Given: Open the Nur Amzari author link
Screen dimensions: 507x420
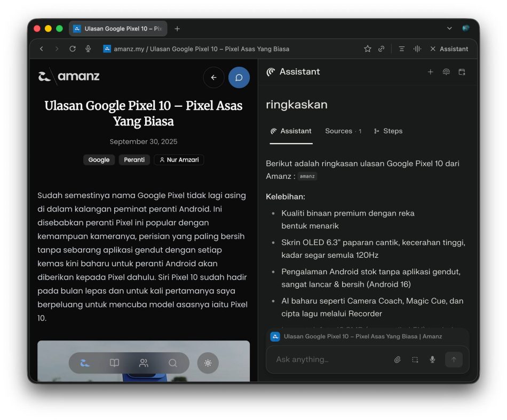Looking at the screenshot, I should [179, 160].
